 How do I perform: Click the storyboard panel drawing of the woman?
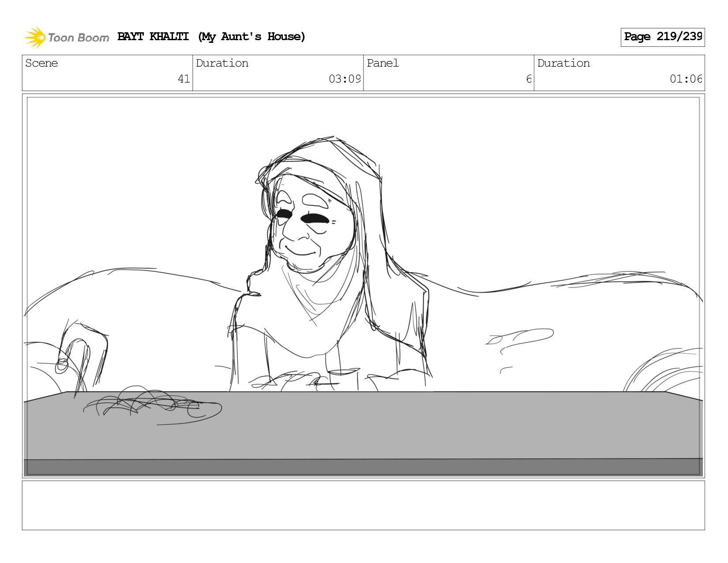(364, 286)
